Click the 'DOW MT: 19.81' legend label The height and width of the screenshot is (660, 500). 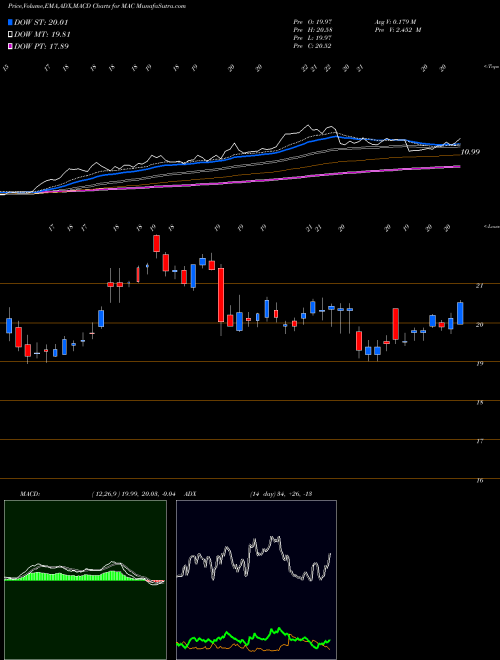click(x=42, y=35)
